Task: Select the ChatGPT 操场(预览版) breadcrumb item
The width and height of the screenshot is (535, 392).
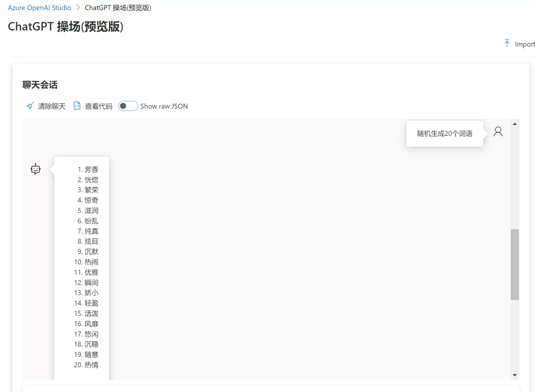Action: pos(118,8)
